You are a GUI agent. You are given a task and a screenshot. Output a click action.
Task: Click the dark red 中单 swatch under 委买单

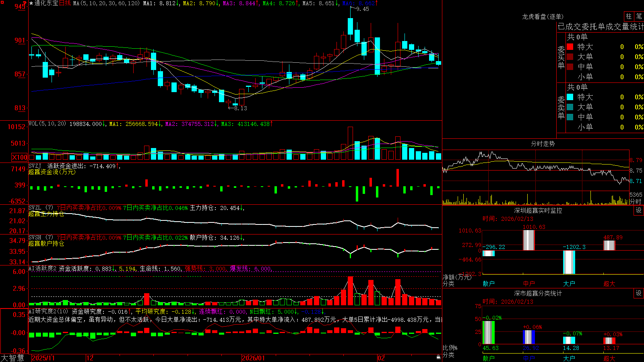point(570,67)
